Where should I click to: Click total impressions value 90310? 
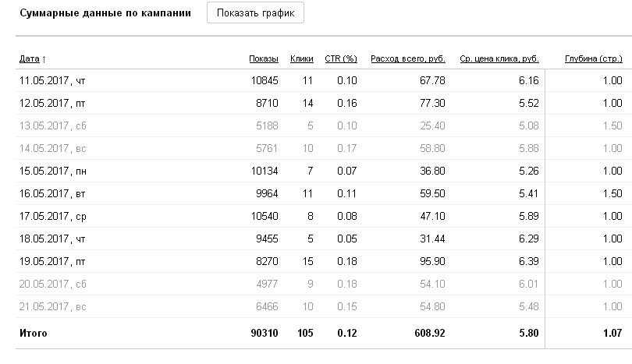coord(265,333)
